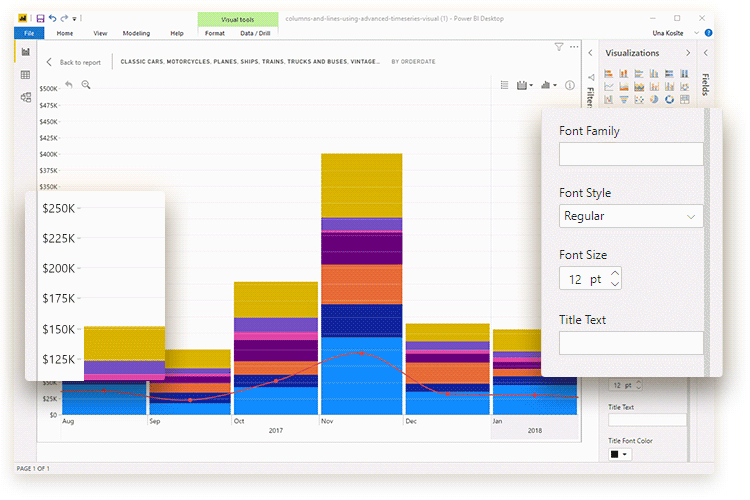Open the Data / Drill ribbon tab
This screenshot has height=500, width=750.
(255, 33)
